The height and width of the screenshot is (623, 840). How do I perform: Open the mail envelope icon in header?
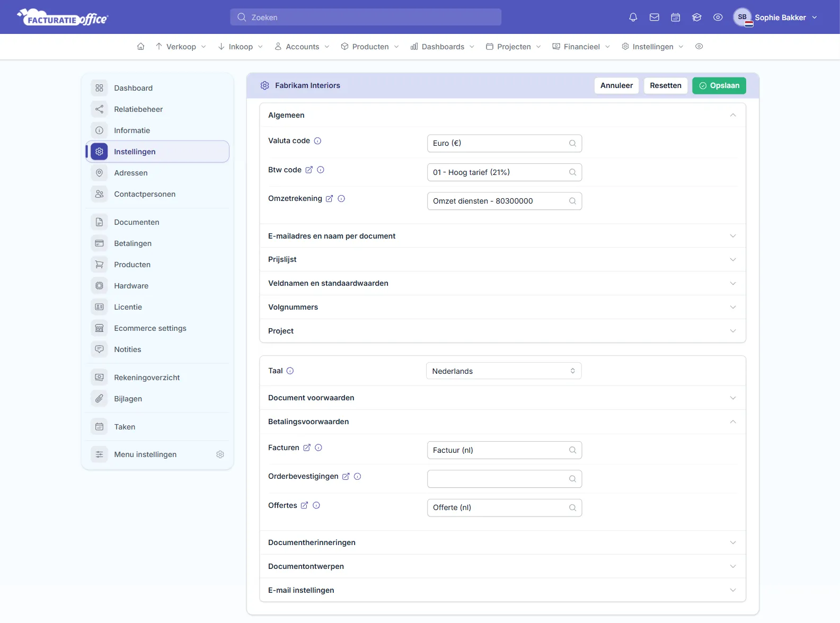tap(655, 17)
